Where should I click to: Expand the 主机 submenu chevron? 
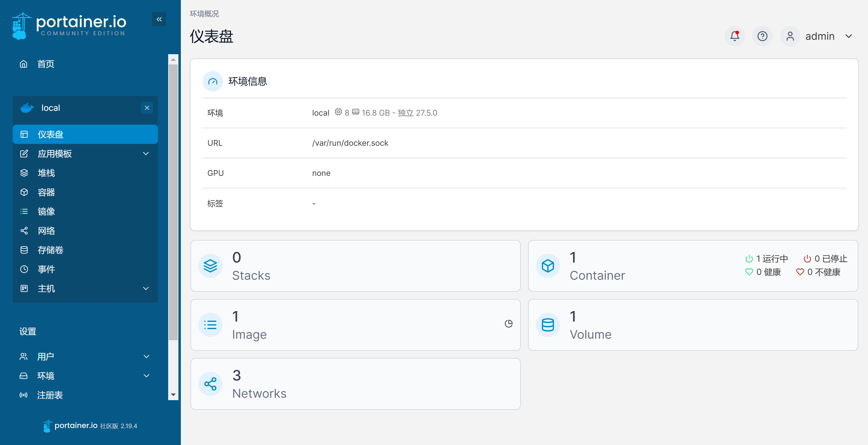(x=146, y=288)
